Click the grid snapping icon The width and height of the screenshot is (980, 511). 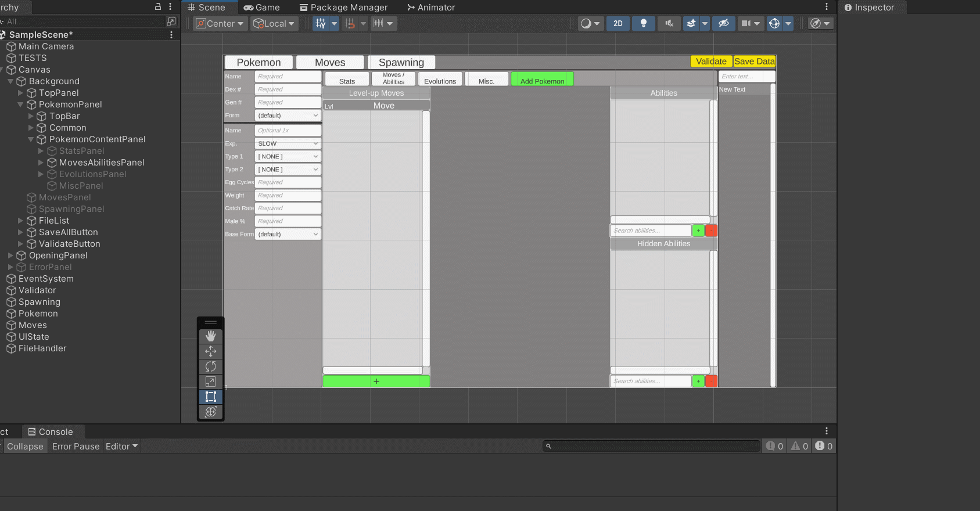click(x=350, y=23)
